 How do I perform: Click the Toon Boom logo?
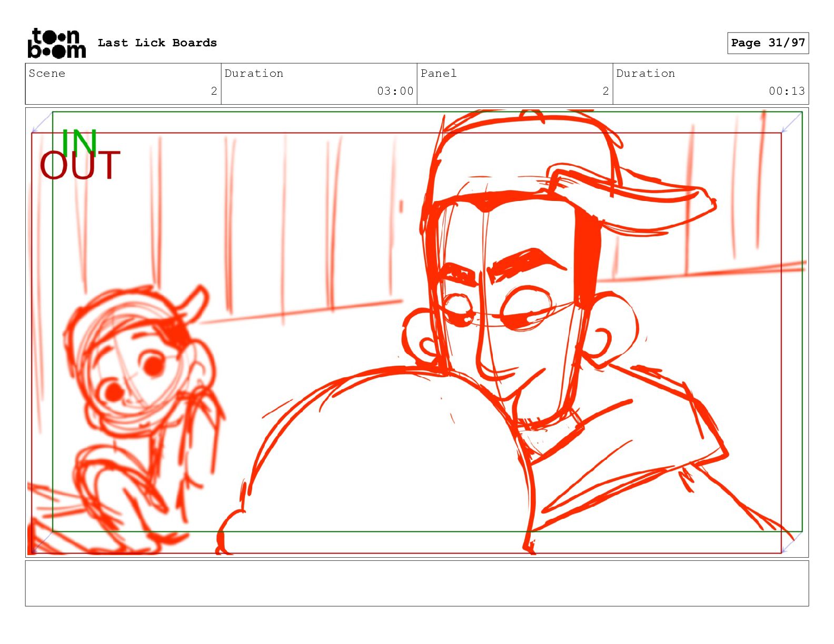pyautogui.click(x=56, y=43)
